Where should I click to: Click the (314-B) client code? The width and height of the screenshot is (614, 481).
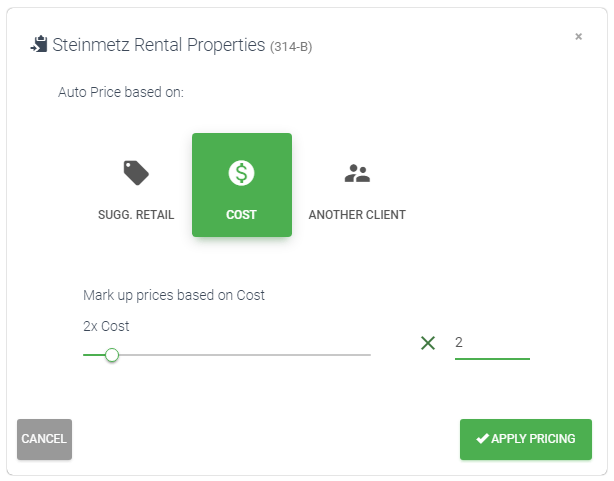click(291, 47)
